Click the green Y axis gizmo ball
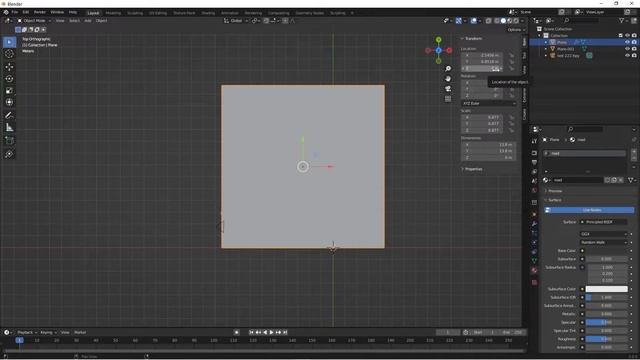 (438, 40)
